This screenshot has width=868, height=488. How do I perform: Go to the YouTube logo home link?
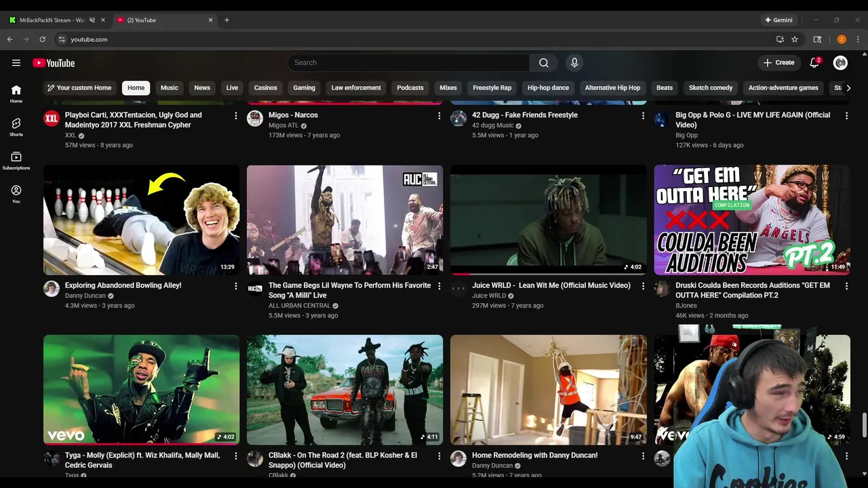click(54, 63)
